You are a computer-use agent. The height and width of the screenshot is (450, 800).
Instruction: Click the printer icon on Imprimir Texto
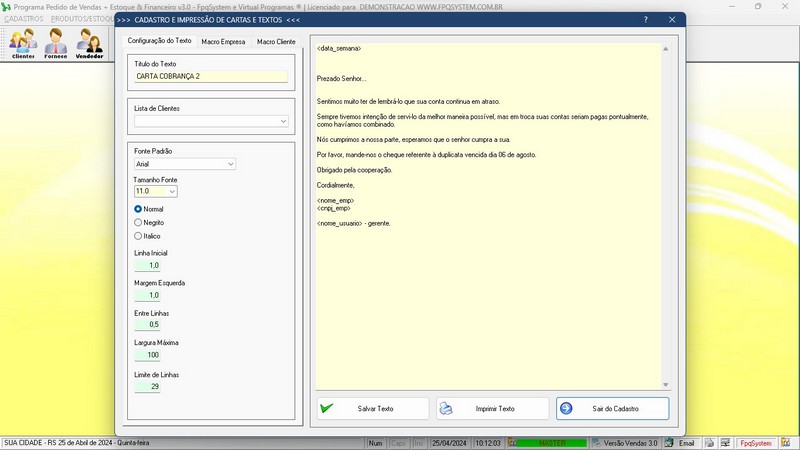446,409
